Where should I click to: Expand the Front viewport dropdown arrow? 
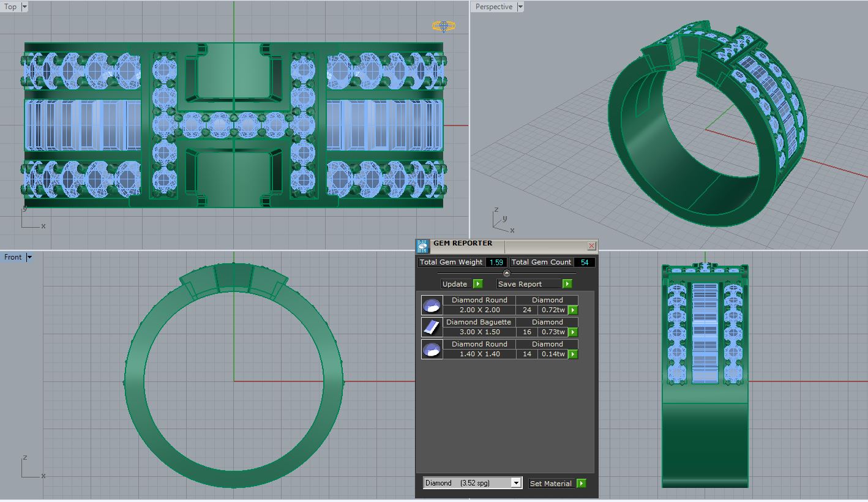(29, 257)
